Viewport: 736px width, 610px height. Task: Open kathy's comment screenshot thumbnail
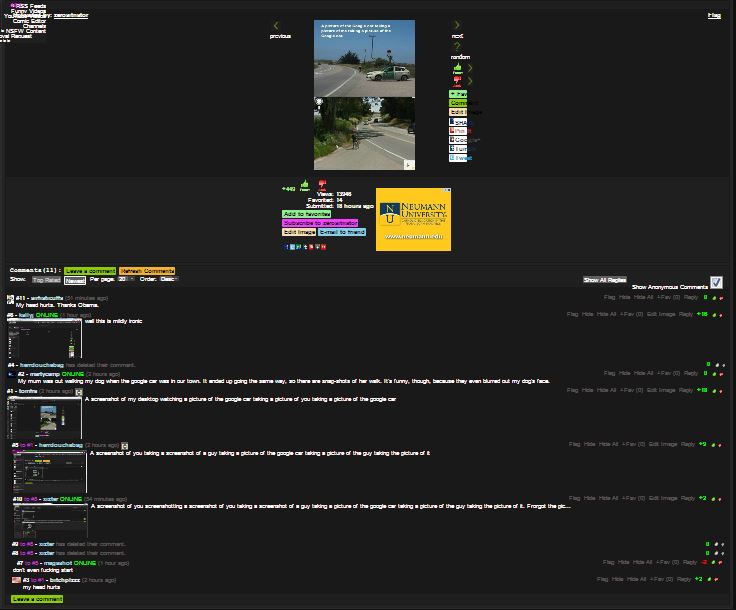[x=44, y=341]
